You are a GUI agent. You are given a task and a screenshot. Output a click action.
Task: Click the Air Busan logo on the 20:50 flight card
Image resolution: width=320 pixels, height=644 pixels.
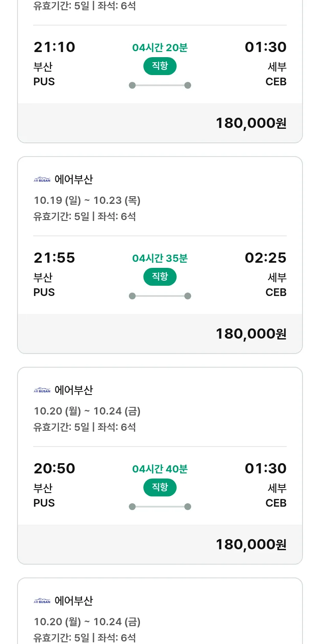click(x=42, y=390)
